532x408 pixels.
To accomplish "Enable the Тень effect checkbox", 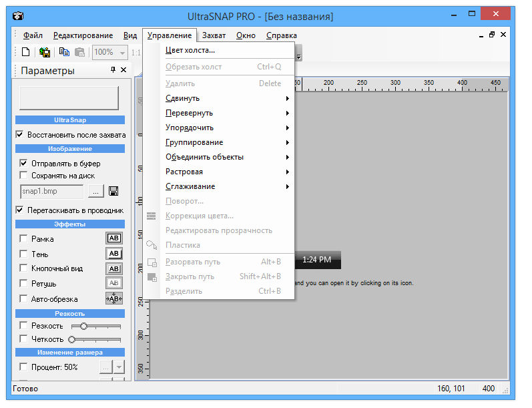I will (23, 254).
